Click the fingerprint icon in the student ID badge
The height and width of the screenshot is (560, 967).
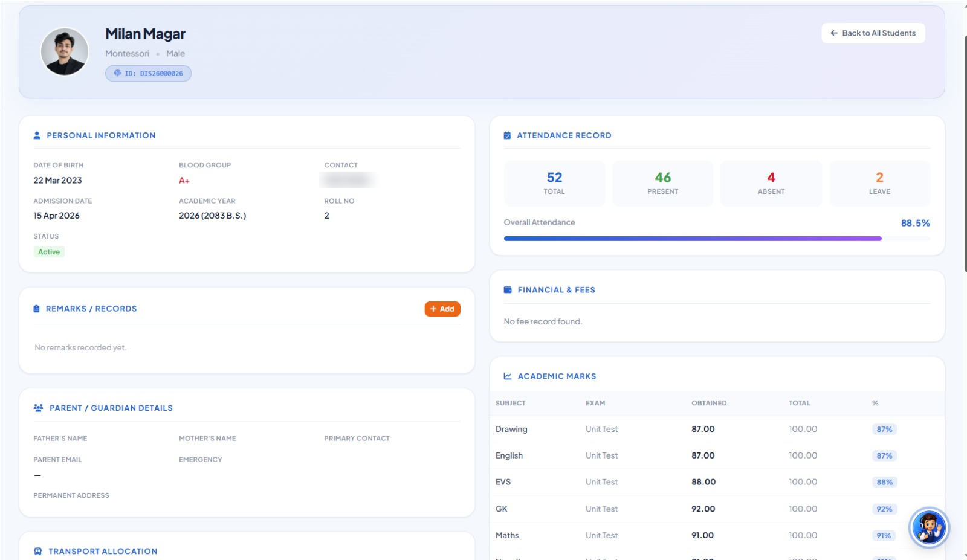(x=117, y=73)
